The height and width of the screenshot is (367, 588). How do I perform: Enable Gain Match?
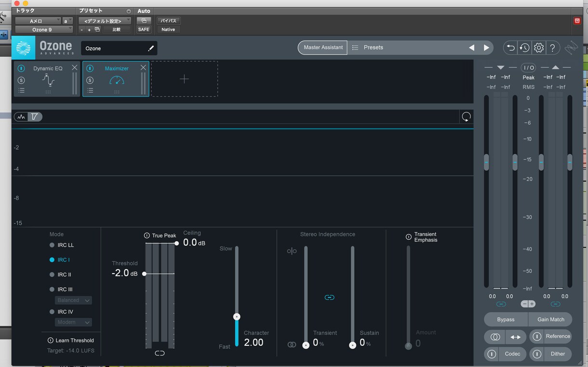(x=550, y=319)
